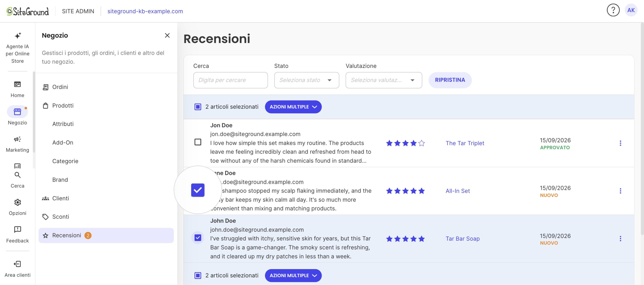Open Categorie submenu item
Image resolution: width=644 pixels, height=285 pixels.
coord(65,161)
